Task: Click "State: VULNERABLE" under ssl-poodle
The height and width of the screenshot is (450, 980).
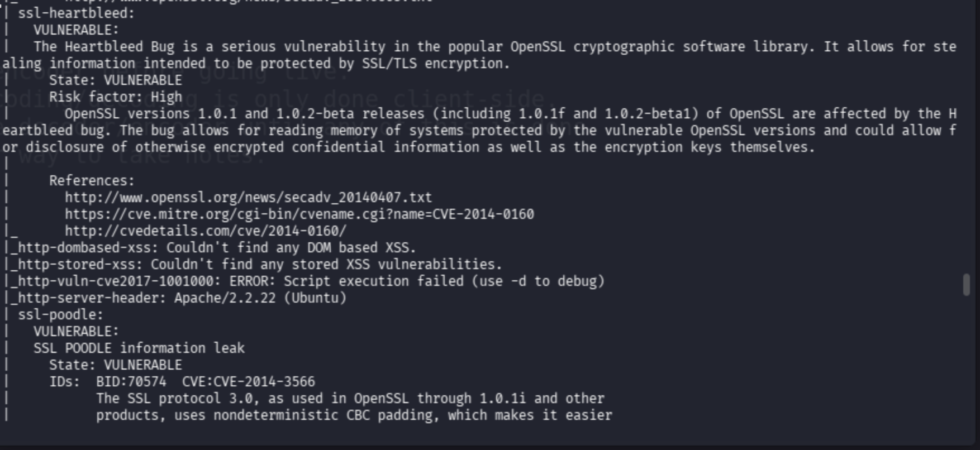Action: (x=115, y=365)
